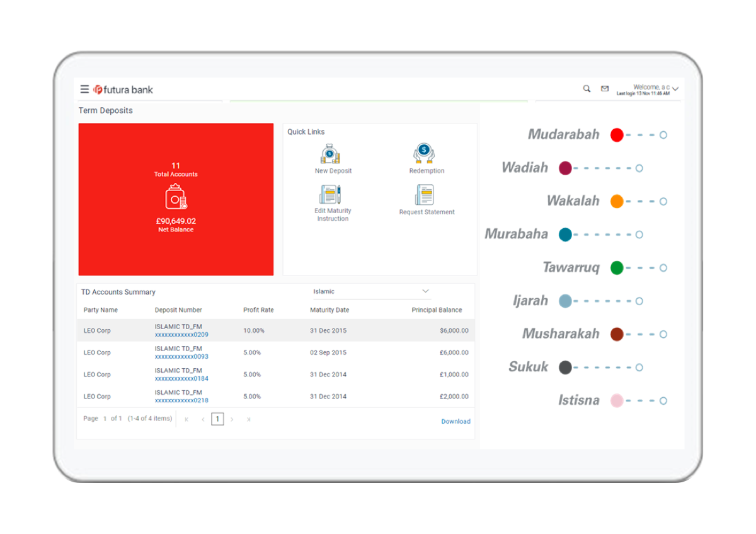Click the £1,000.00 principal balance
756x534 pixels.
[x=454, y=374]
